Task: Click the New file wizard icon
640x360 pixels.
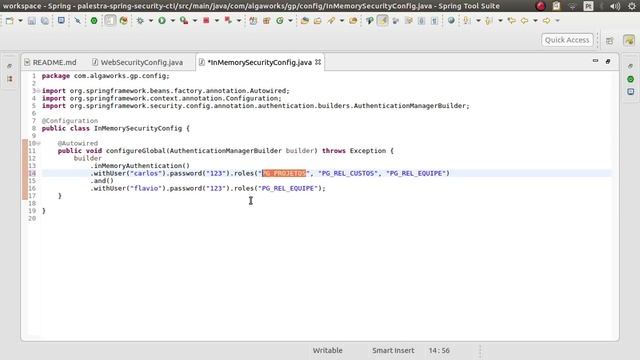Action: tap(9, 20)
